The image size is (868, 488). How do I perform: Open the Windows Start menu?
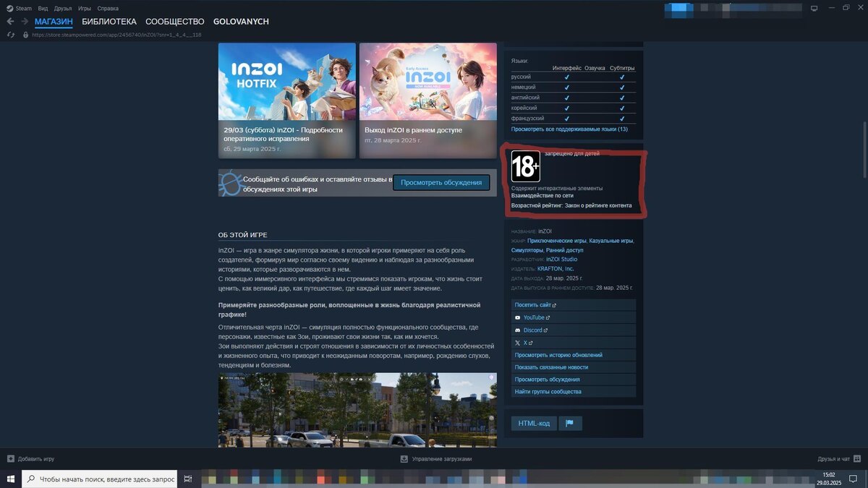tap(10, 479)
